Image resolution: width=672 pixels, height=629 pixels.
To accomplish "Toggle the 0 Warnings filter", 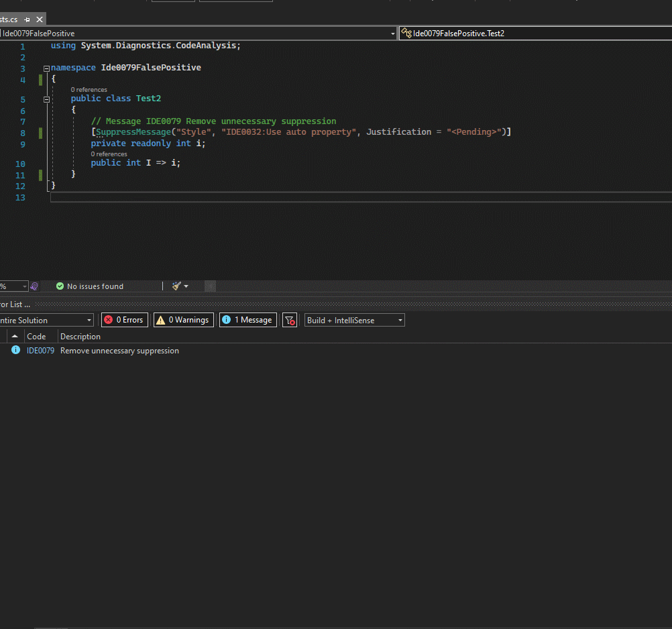I will coord(183,320).
